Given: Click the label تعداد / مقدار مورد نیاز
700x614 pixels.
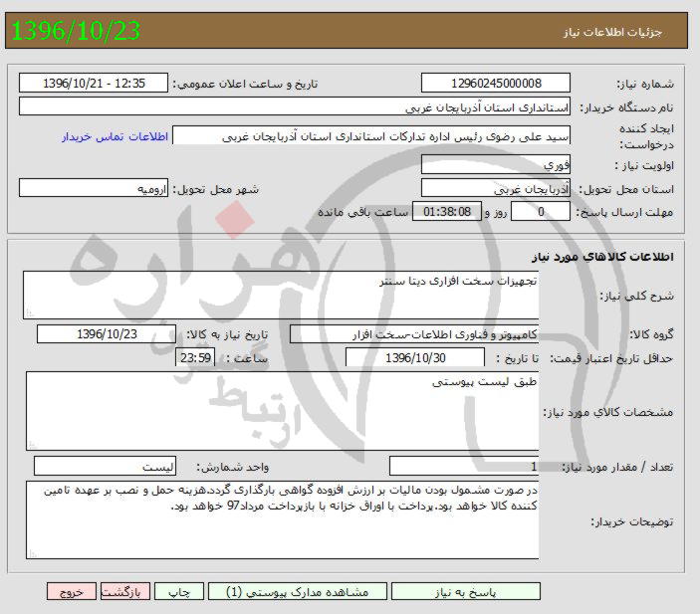Looking at the screenshot, I should click(617, 467).
